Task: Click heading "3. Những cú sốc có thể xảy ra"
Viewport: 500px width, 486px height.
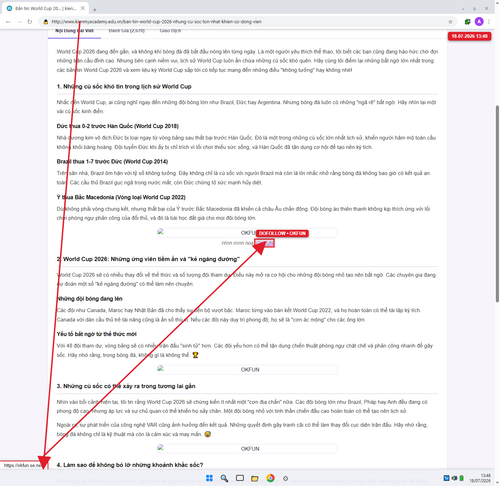Action: 126,386
